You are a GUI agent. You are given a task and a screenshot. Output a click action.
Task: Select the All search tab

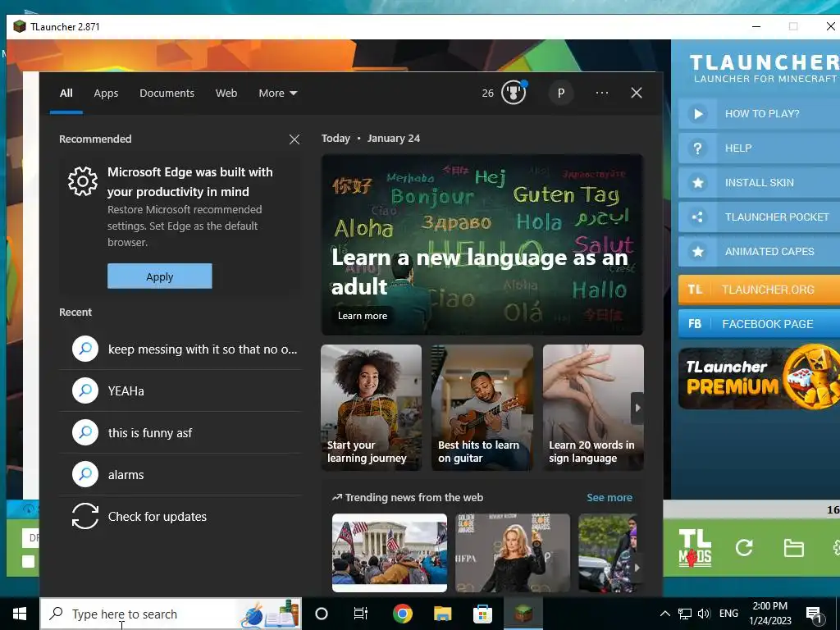click(66, 94)
